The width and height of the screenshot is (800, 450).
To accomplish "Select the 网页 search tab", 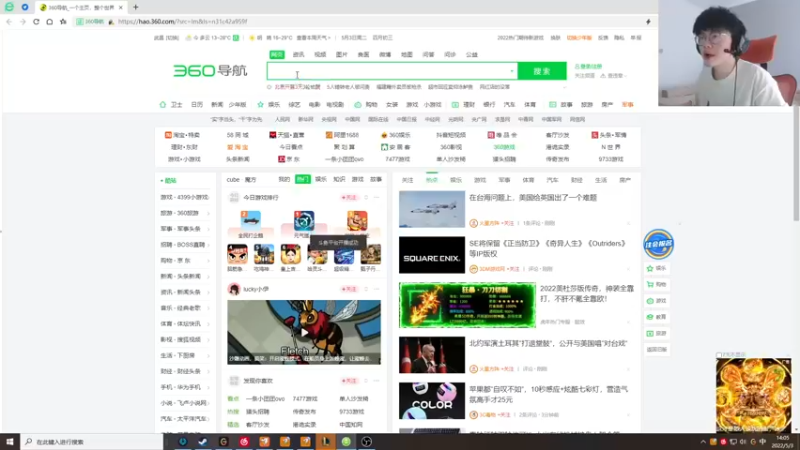I will click(277, 55).
